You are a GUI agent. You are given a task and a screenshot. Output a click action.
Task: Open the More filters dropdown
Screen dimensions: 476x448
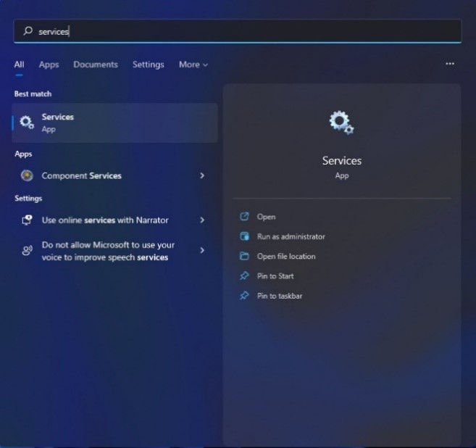tap(193, 65)
